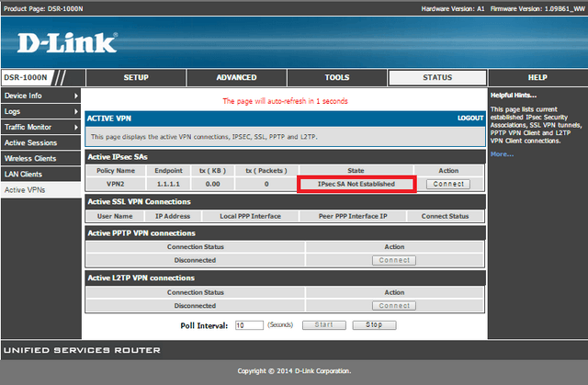This screenshot has height=385, width=588.
Task: Click Connect under L2TP VPN connections
Action: pyautogui.click(x=394, y=306)
